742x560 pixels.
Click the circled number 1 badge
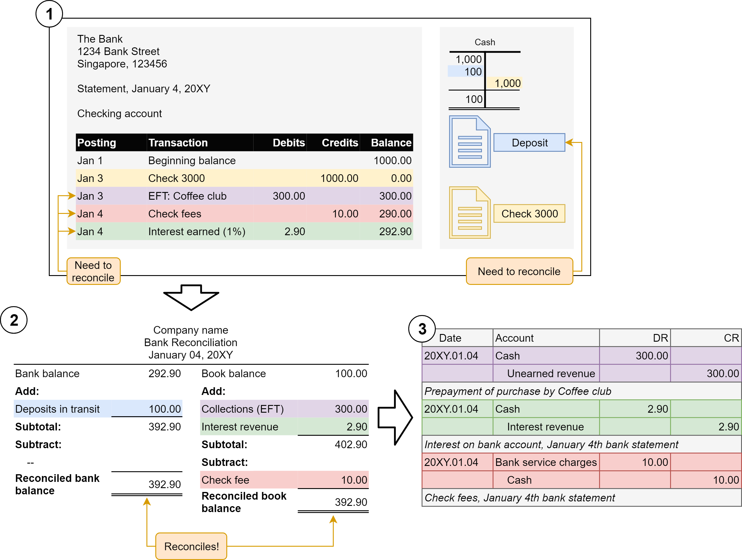click(x=49, y=14)
